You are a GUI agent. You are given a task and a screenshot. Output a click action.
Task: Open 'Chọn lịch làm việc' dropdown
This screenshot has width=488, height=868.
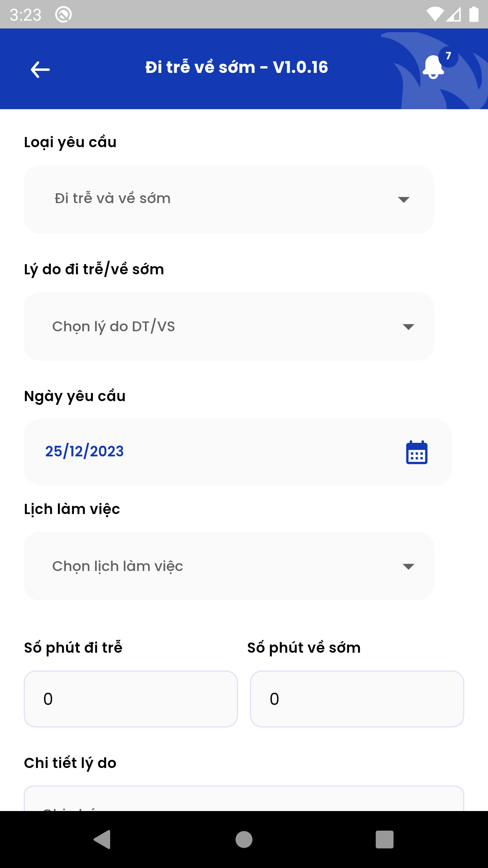[229, 566]
